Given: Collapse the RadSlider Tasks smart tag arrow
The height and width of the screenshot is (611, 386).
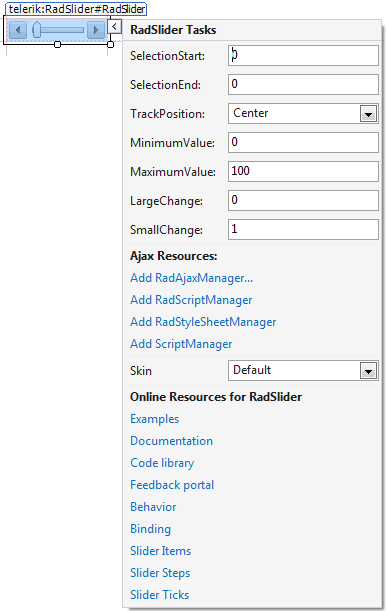Looking at the screenshot, I should (115, 26).
